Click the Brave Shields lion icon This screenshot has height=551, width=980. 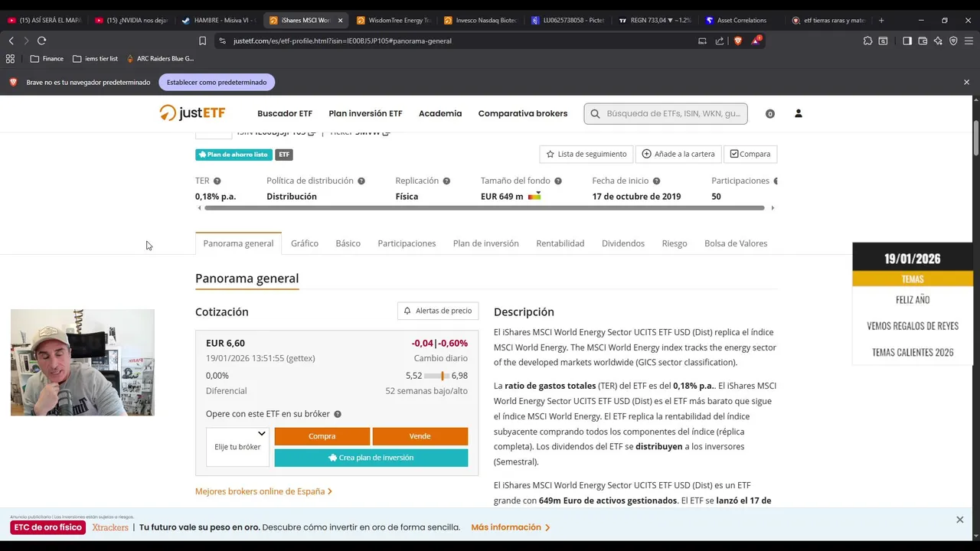click(x=738, y=41)
